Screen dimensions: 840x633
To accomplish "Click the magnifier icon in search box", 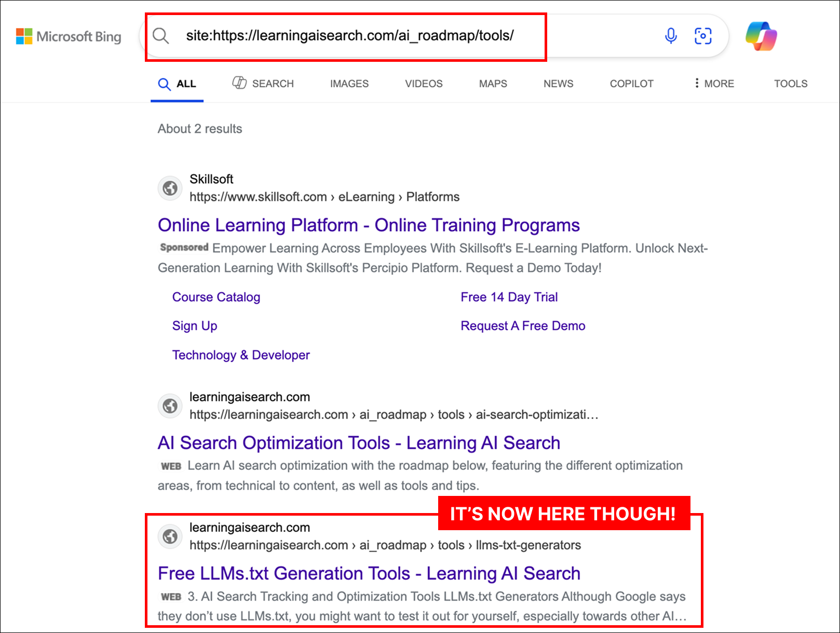I will (161, 36).
